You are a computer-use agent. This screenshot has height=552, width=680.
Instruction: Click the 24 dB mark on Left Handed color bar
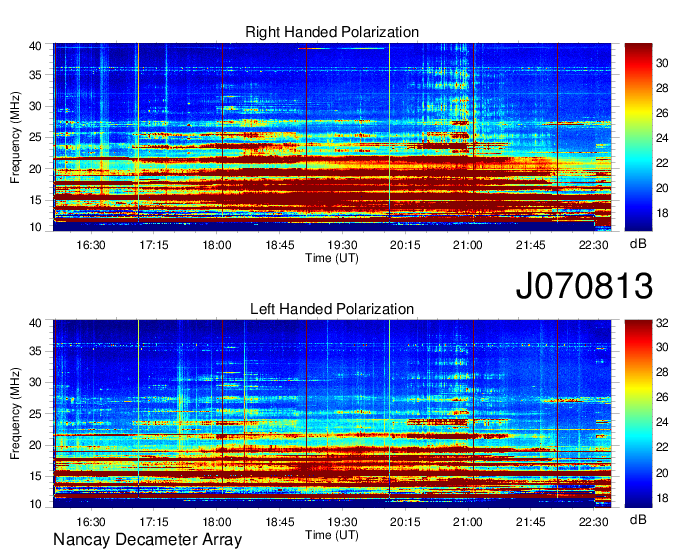point(662,422)
